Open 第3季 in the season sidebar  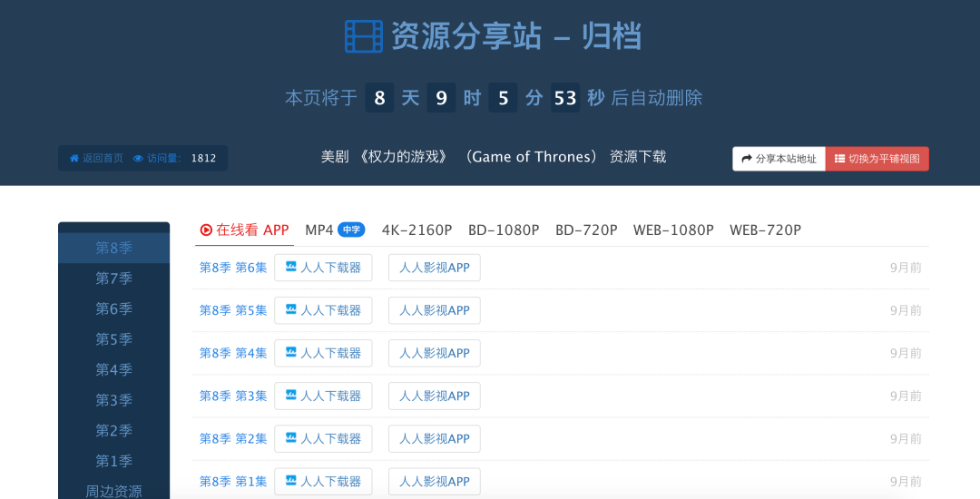(113, 400)
